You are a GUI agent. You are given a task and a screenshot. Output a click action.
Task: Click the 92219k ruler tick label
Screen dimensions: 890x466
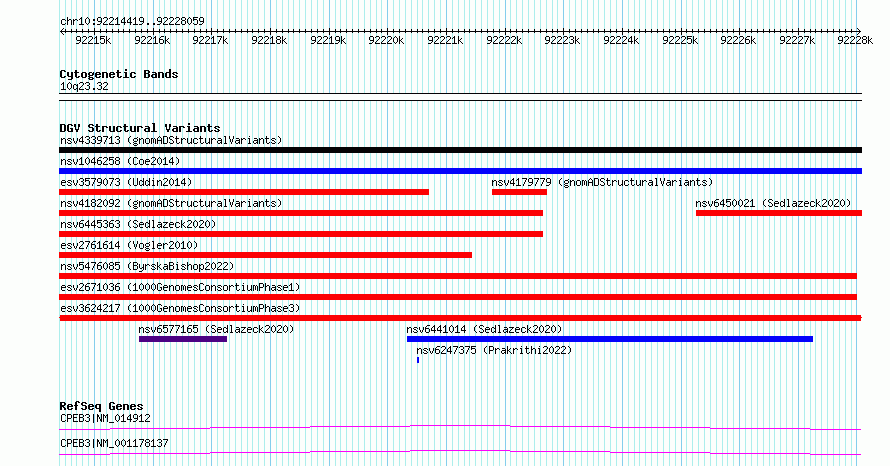pyautogui.click(x=328, y=40)
